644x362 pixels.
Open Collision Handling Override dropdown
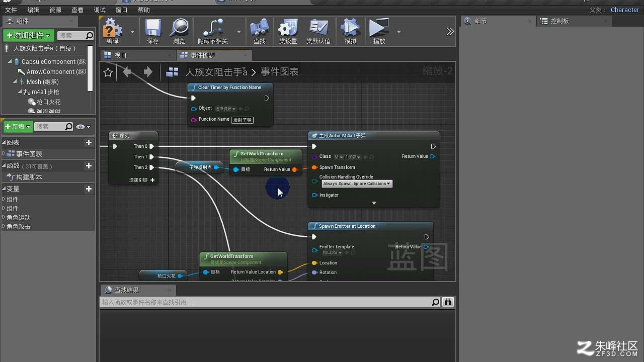click(357, 184)
